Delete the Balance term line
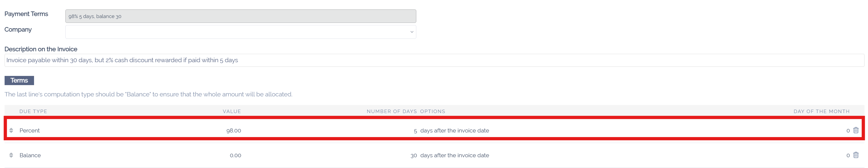868x168 pixels. pyautogui.click(x=856, y=155)
